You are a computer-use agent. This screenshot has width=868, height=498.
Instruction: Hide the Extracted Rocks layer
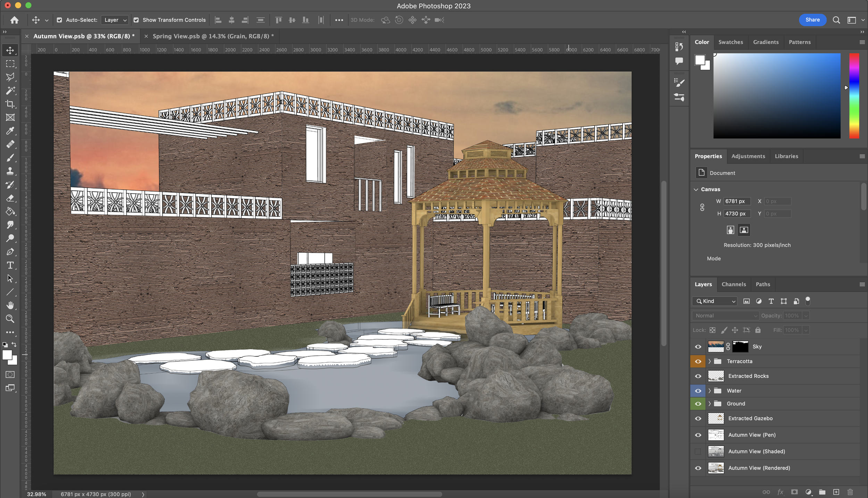[698, 376]
